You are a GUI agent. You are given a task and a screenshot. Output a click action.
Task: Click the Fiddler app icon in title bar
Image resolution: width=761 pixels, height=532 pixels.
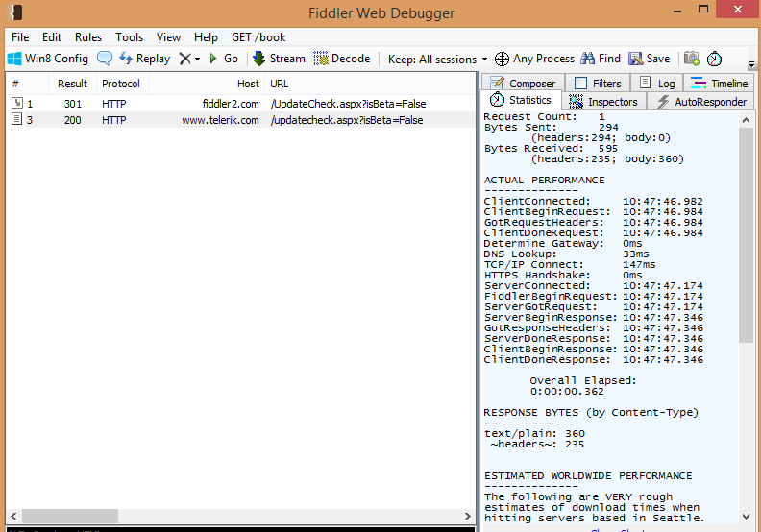tap(16, 12)
